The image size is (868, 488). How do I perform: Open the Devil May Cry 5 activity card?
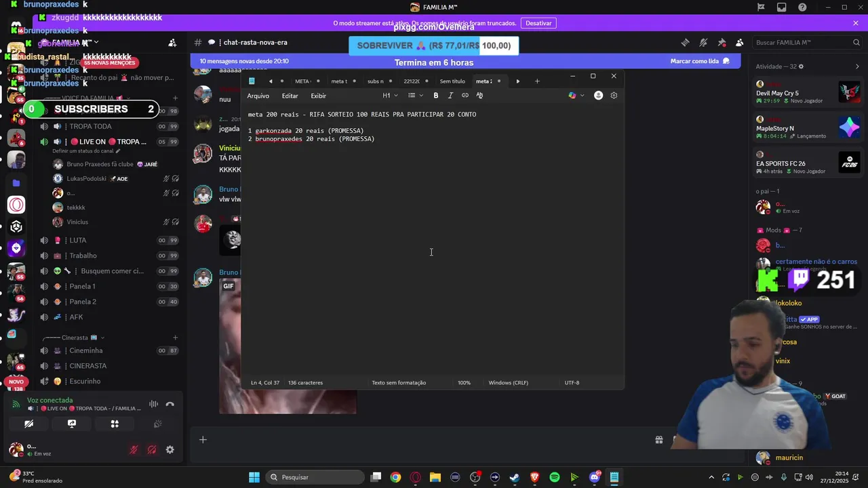[808, 93]
